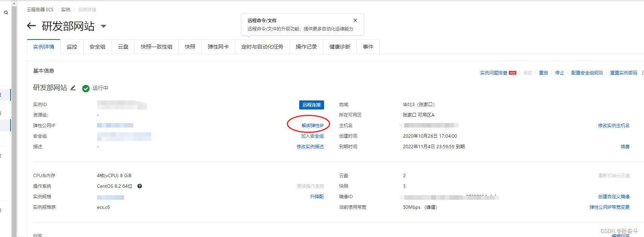The image size is (644, 237).
Task: Click the back arrow beside 研发部网站
Action: 31,26
